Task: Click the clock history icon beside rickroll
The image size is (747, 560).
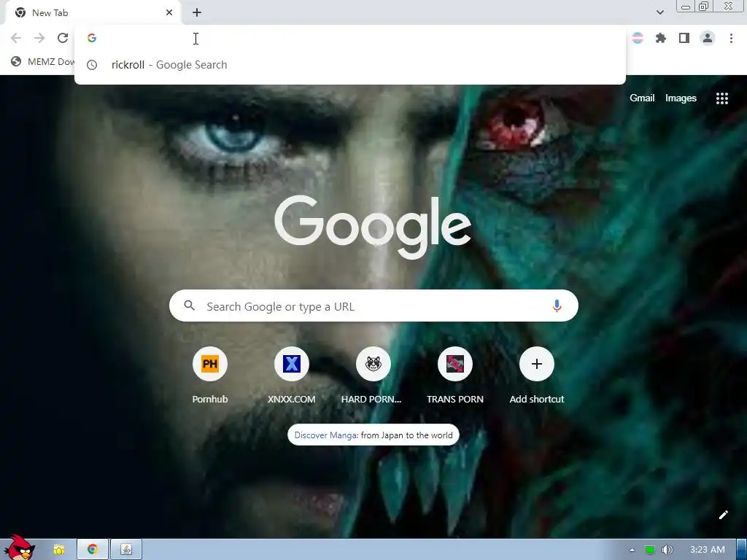Action: 92,65
